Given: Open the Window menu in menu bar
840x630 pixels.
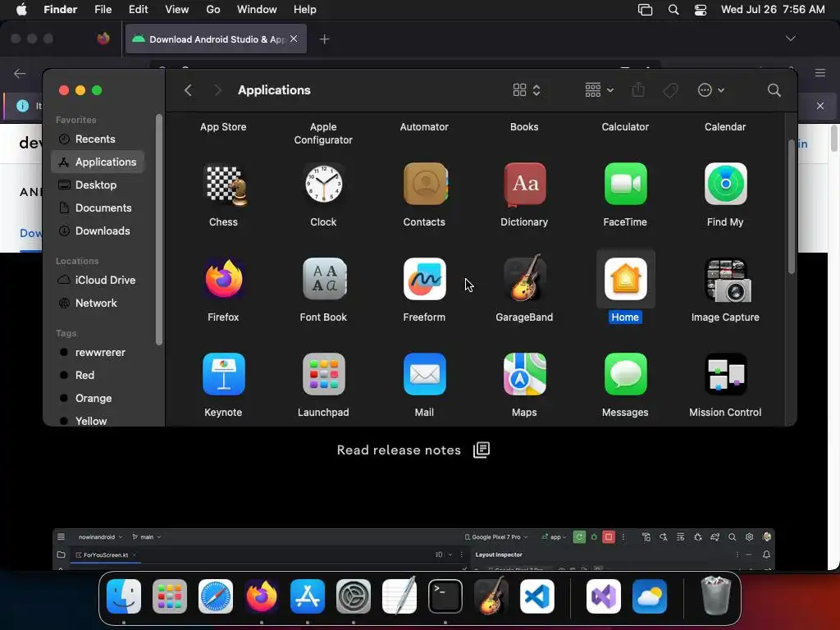Looking at the screenshot, I should coord(257,10).
